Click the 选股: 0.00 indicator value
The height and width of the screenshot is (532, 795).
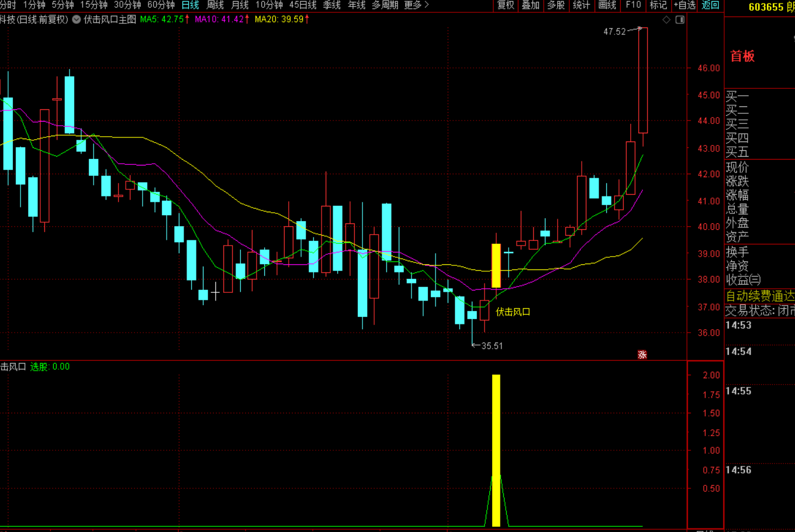pos(50,367)
